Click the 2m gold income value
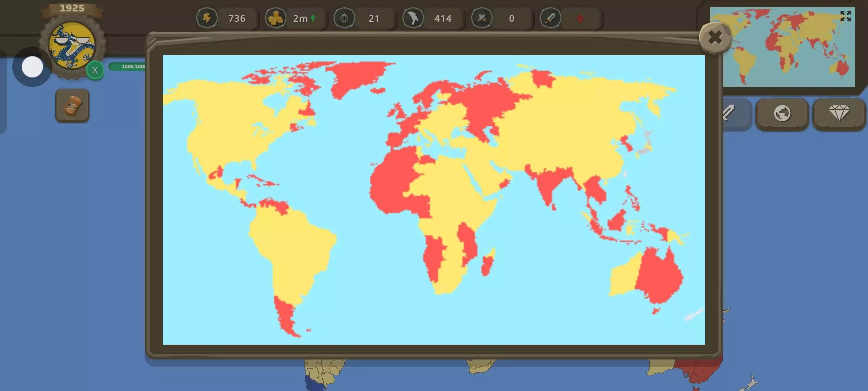Viewport: 868px width, 391px height. [300, 18]
